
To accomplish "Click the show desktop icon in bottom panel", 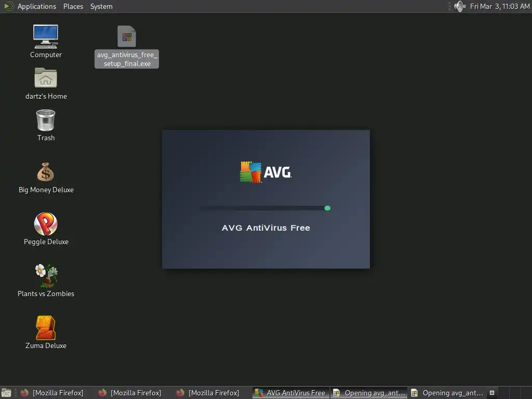I will [x=6, y=393].
